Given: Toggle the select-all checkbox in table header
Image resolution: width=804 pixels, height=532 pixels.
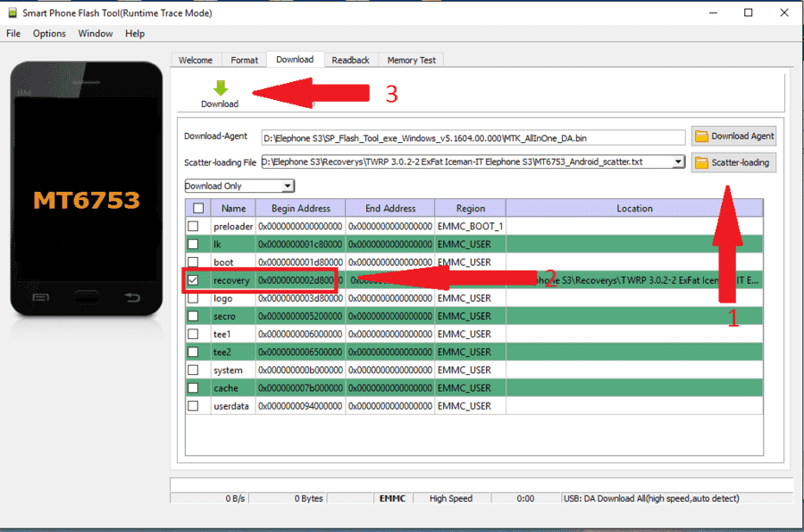Looking at the screenshot, I should point(198,208).
